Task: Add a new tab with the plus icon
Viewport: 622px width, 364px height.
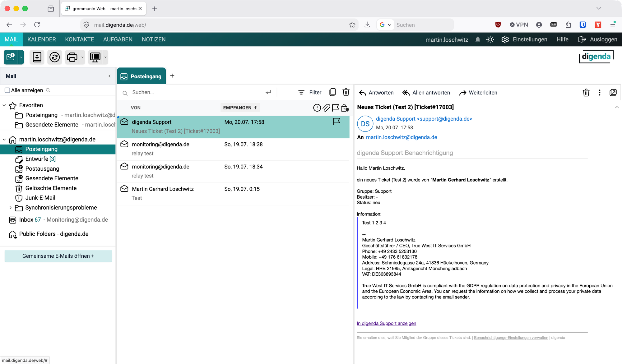Action: 172,76
